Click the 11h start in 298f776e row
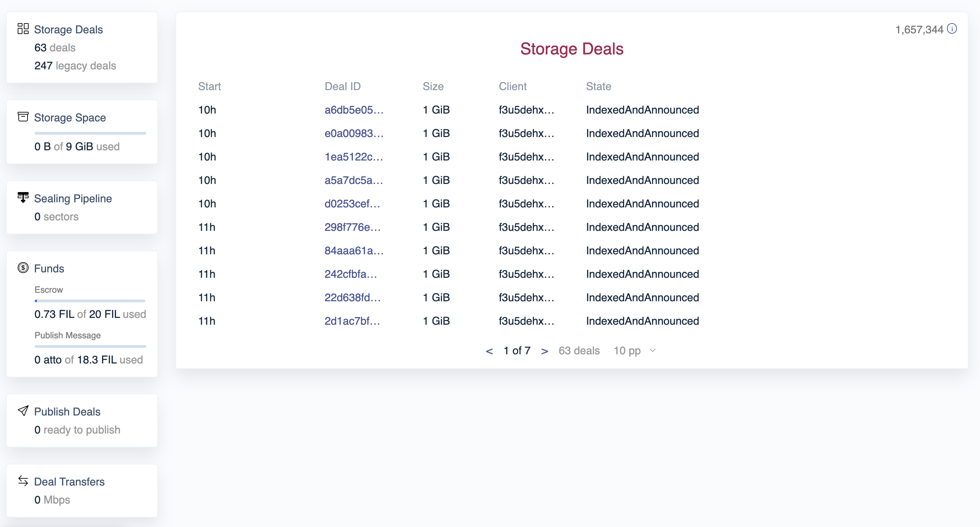The image size is (980, 527). tap(207, 227)
